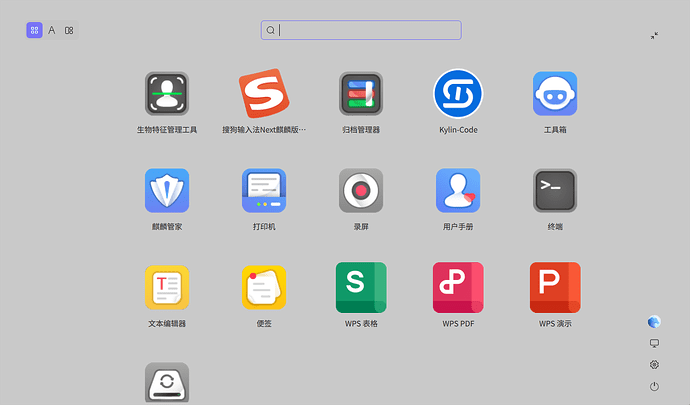Open 文本编辑器 text editor
The width and height of the screenshot is (690, 405).
click(x=167, y=288)
